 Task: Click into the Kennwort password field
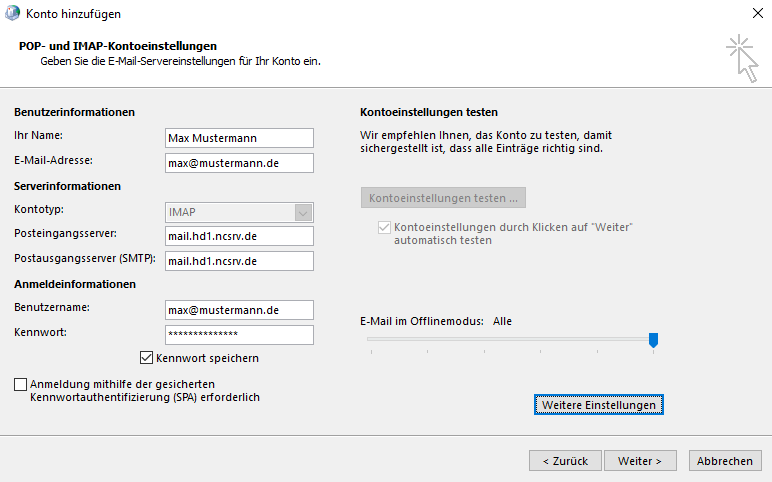pyautogui.click(x=239, y=335)
